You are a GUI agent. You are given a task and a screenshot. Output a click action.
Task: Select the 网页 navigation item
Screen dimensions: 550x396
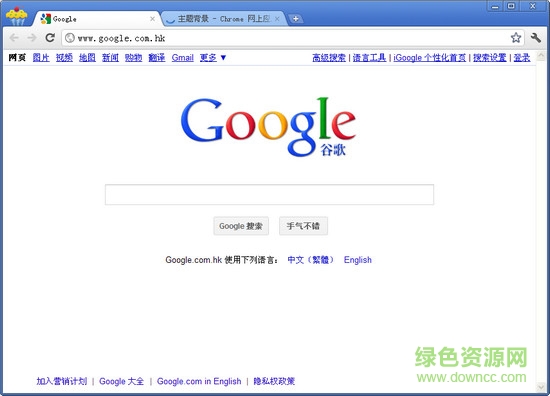tap(17, 58)
